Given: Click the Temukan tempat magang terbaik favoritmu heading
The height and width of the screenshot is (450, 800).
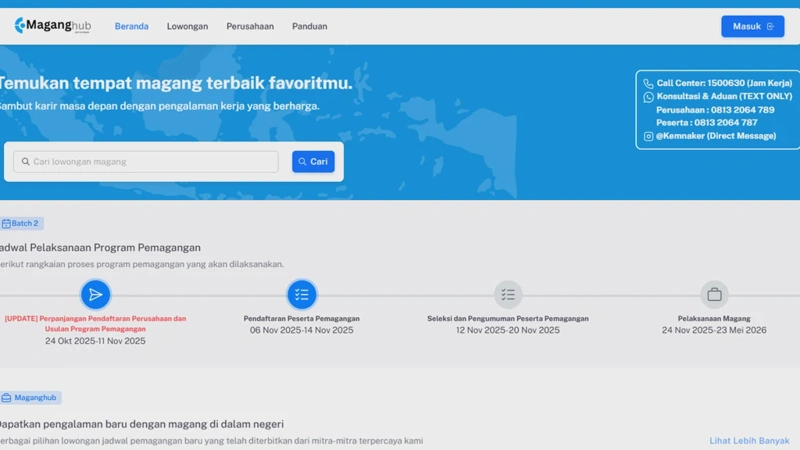Looking at the screenshot, I should (176, 83).
